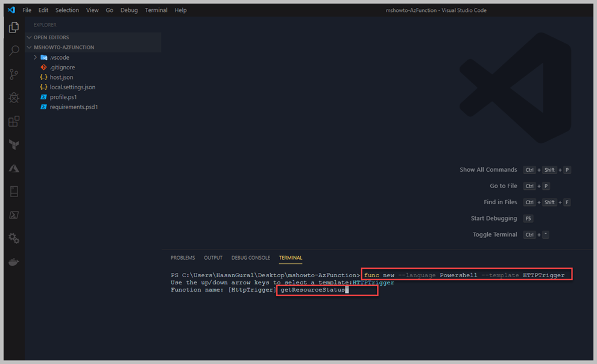Click the host.json braces icon
The height and width of the screenshot is (364, 597).
click(44, 77)
